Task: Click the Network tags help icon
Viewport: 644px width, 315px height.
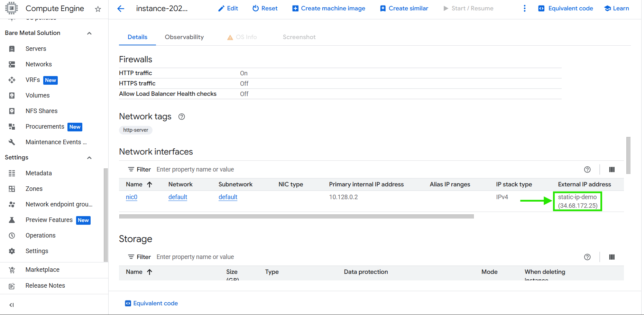Action: [x=182, y=117]
